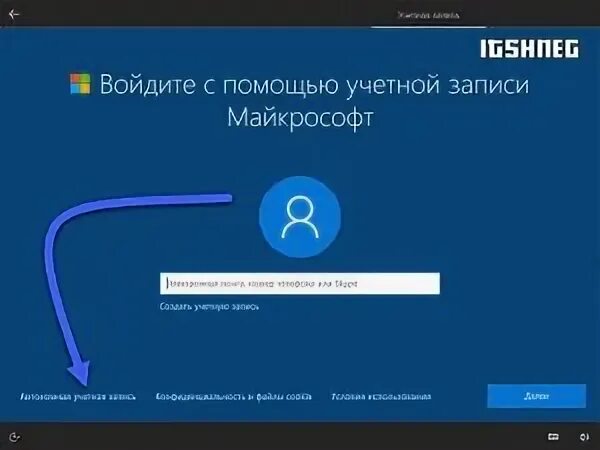Open the on-screen keyboard icon

553,437
